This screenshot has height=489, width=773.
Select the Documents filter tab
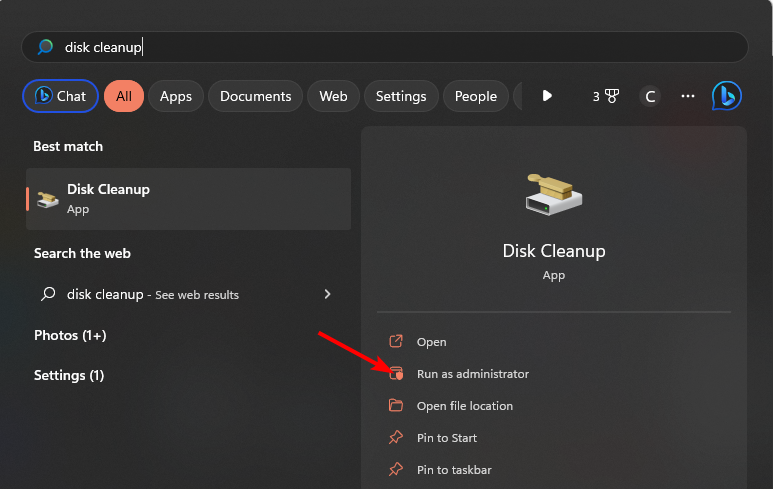click(255, 96)
